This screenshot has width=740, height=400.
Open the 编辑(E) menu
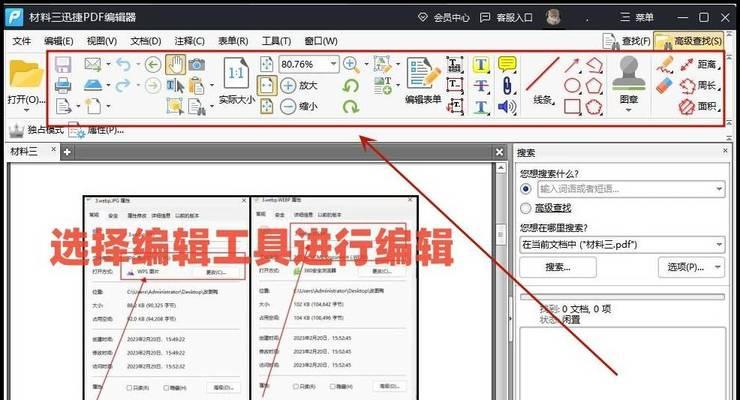pyautogui.click(x=59, y=41)
